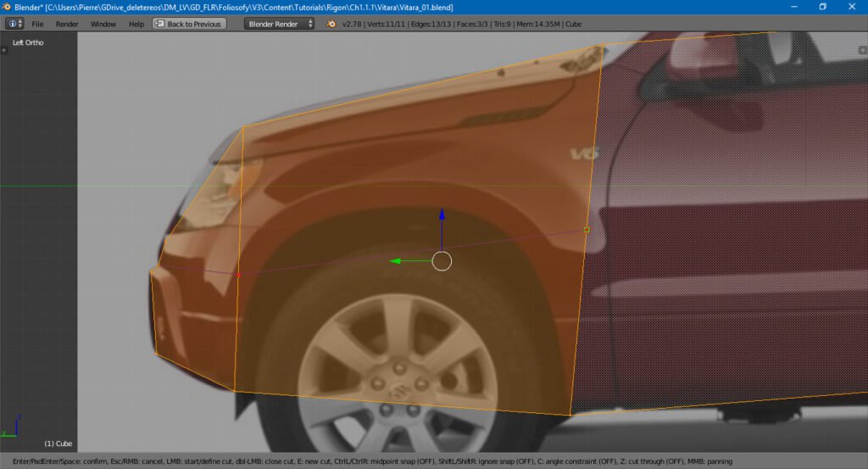
Task: Minimize the Blender window
Action: tap(793, 7)
